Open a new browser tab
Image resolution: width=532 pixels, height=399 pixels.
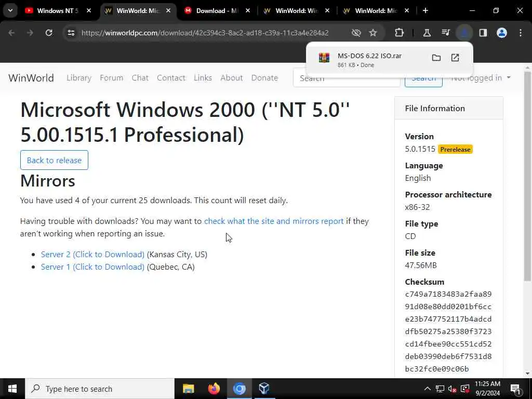click(425, 10)
